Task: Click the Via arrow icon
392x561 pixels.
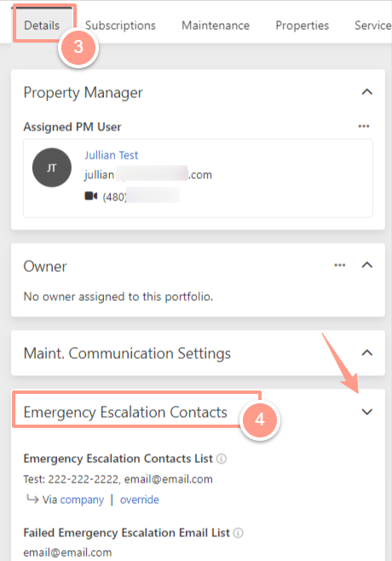Action: [32, 499]
